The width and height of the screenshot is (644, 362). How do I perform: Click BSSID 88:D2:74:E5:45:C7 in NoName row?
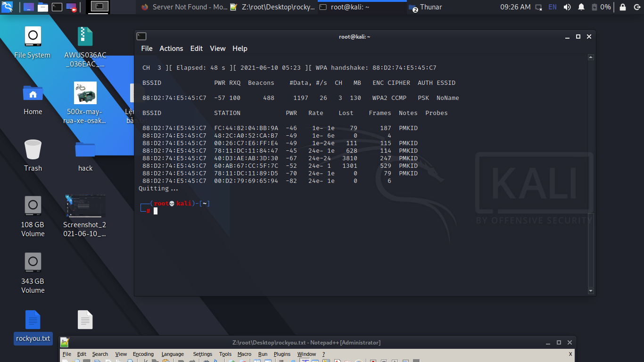(x=174, y=98)
